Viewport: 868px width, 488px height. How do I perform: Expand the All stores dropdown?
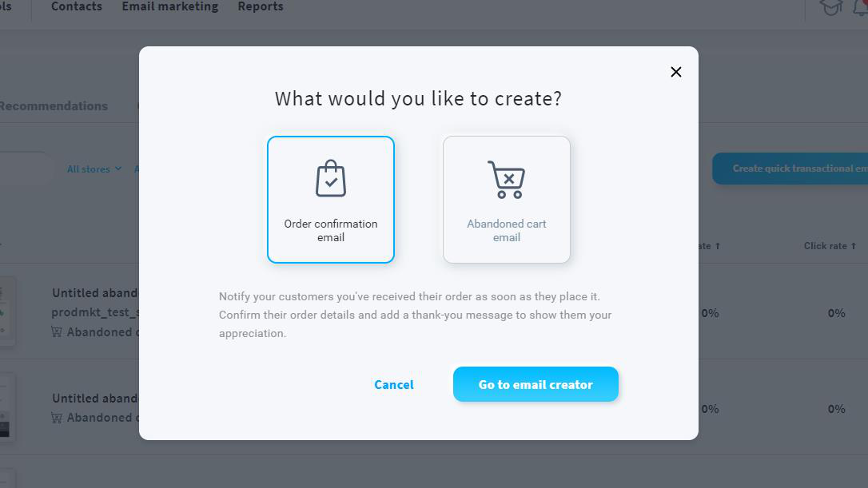point(94,169)
